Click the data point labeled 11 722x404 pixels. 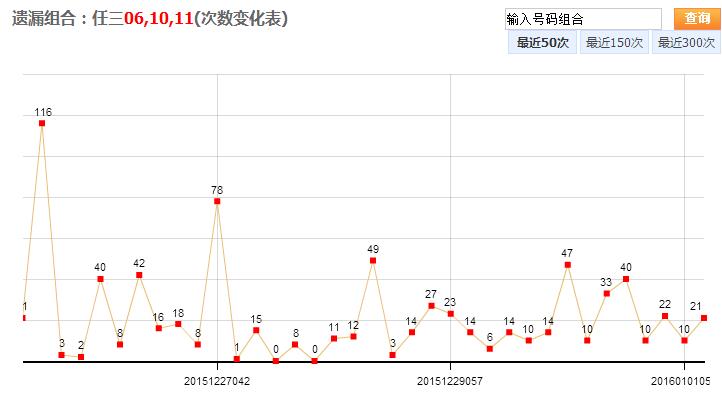point(334,338)
